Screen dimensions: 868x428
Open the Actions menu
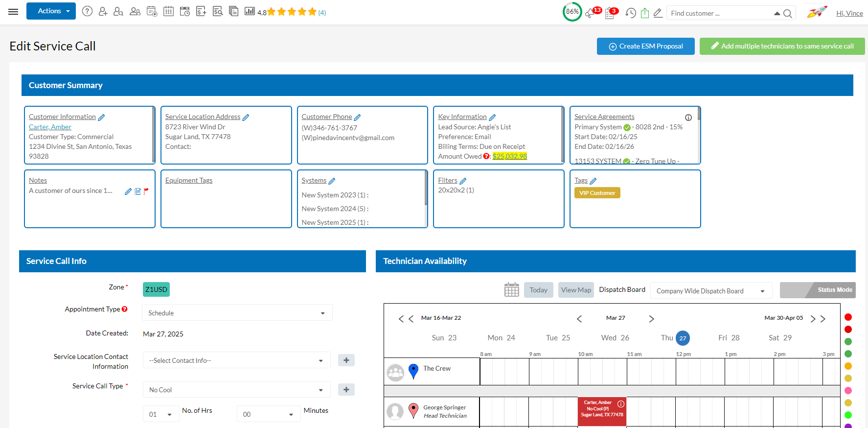pyautogui.click(x=51, y=11)
